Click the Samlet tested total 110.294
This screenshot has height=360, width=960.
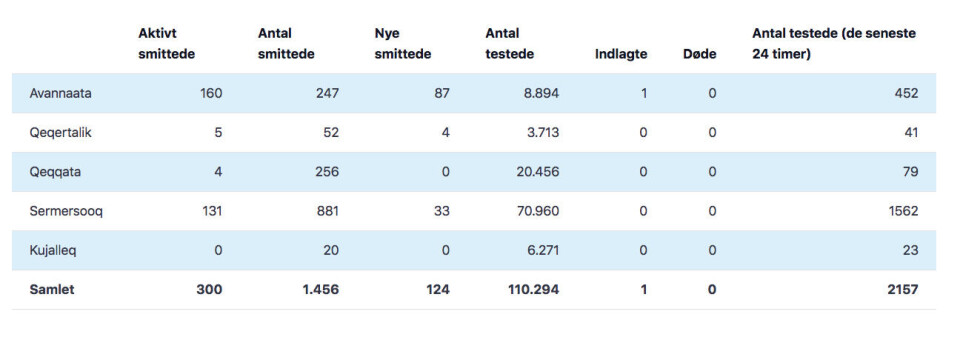tap(534, 290)
